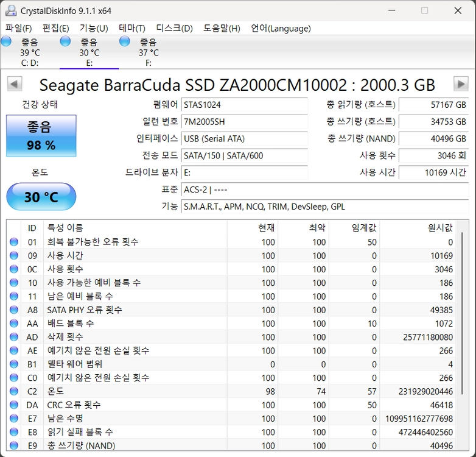This screenshot has height=457, width=476.
Task: Click status dot of C0 row
Action: point(14,378)
